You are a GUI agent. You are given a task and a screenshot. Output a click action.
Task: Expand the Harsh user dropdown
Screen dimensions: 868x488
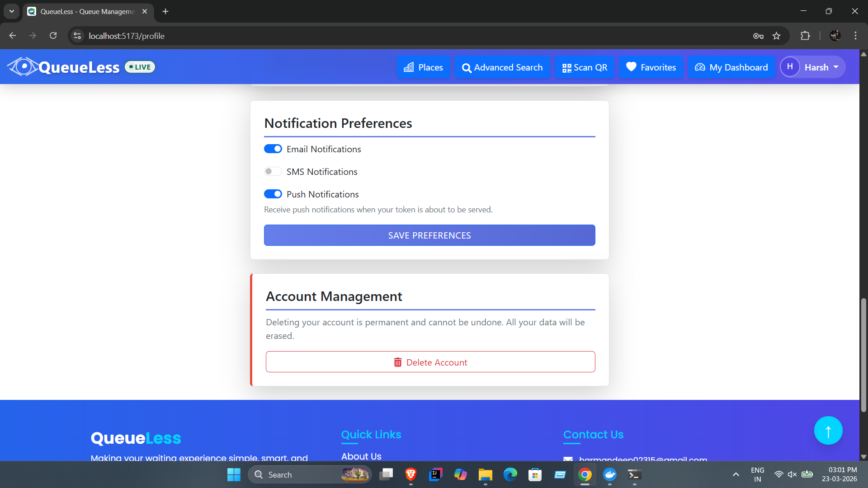[813, 67]
